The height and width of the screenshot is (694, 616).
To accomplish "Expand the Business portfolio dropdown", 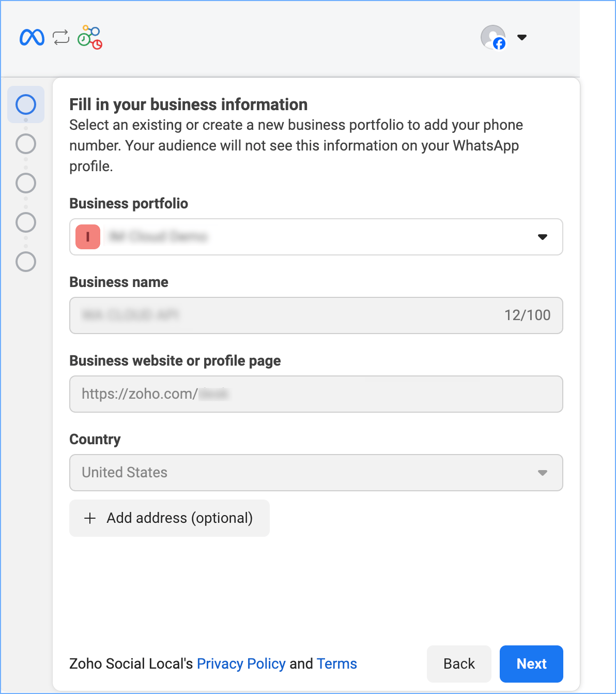I will (x=542, y=237).
